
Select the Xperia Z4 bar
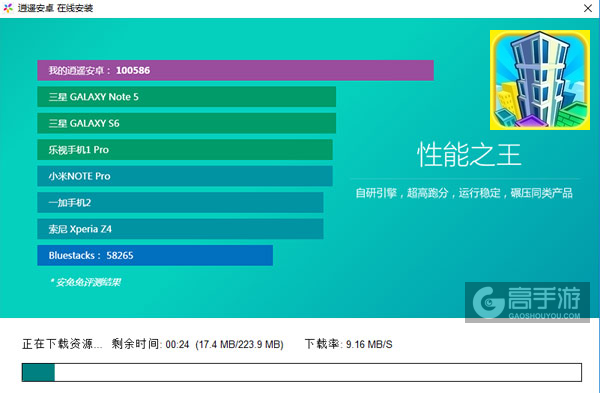180,229
